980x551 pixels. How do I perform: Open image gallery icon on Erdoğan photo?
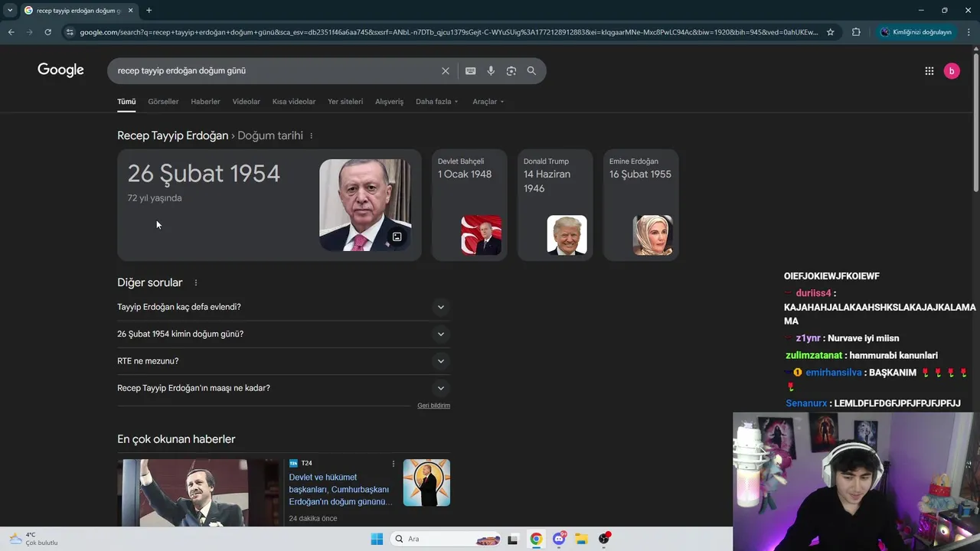click(x=397, y=236)
